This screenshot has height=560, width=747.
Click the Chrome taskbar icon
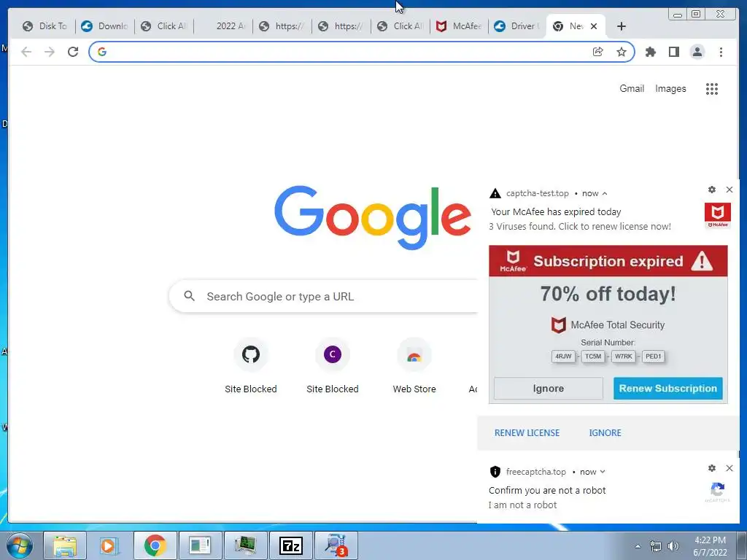(155, 545)
